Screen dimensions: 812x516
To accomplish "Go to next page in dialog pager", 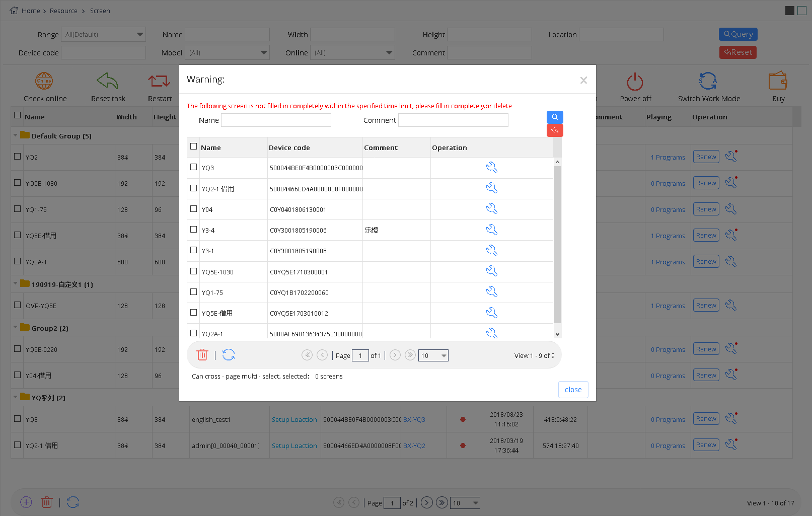I will click(395, 355).
